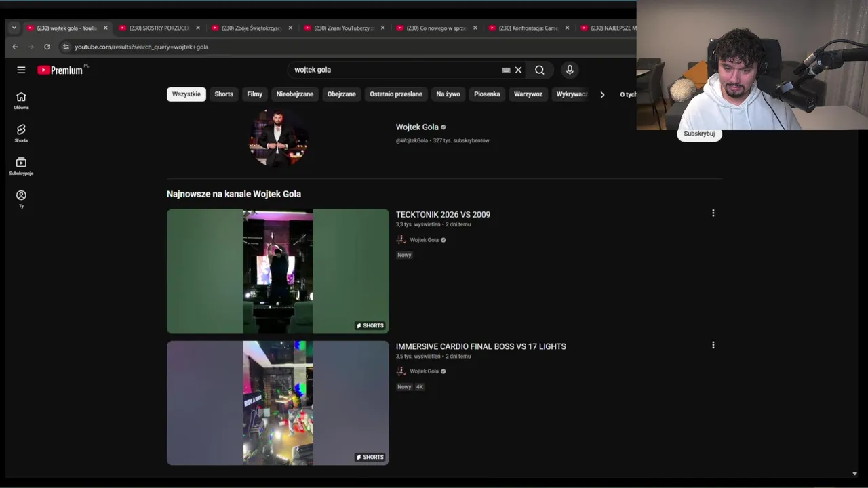Open the browser tab search dropdown
The width and height of the screenshot is (868, 488).
pos(14,28)
